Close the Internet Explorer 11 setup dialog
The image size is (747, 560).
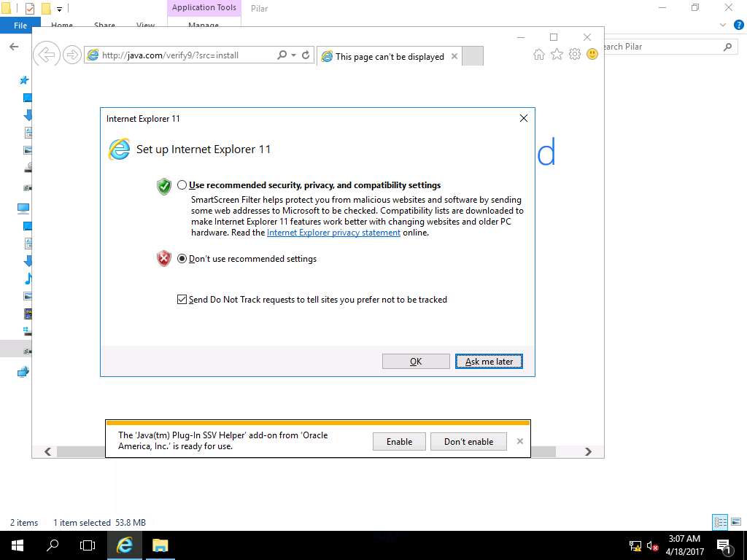pyautogui.click(x=524, y=118)
